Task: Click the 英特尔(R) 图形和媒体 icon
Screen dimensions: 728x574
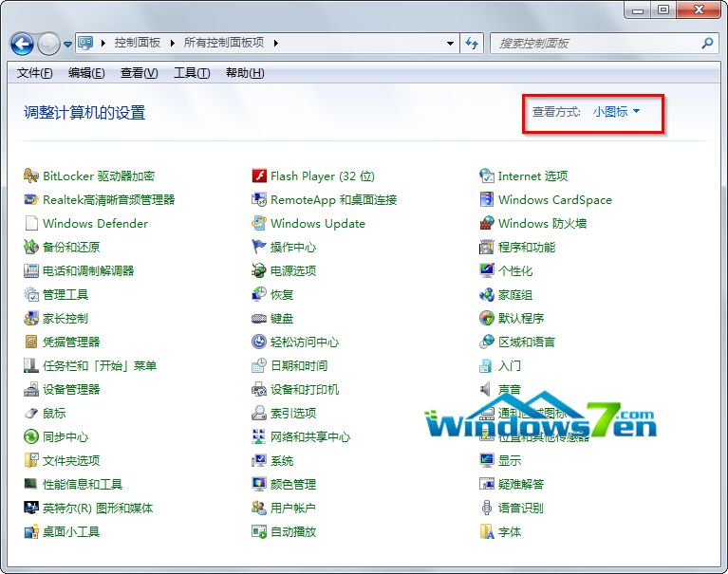Action: (x=31, y=508)
